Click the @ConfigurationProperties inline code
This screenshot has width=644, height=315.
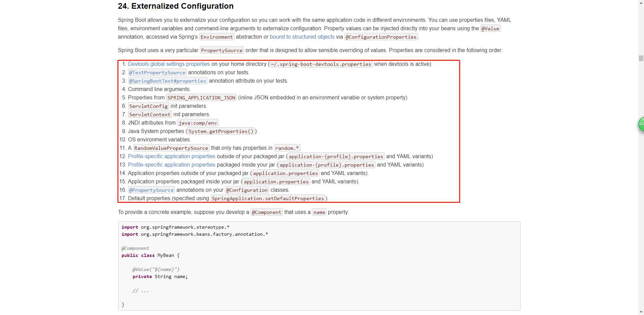point(381,37)
